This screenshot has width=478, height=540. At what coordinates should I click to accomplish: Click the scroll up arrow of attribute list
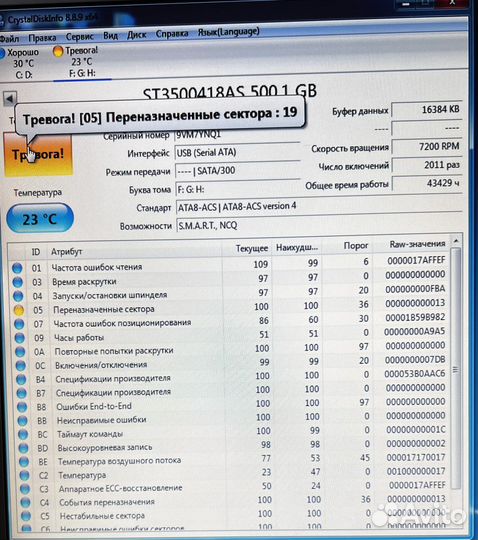456,241
